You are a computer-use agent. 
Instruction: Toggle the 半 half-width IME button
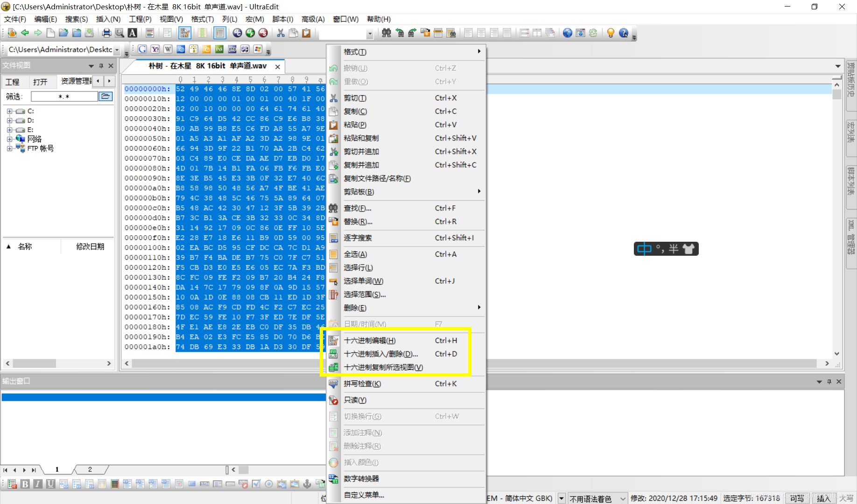click(673, 249)
